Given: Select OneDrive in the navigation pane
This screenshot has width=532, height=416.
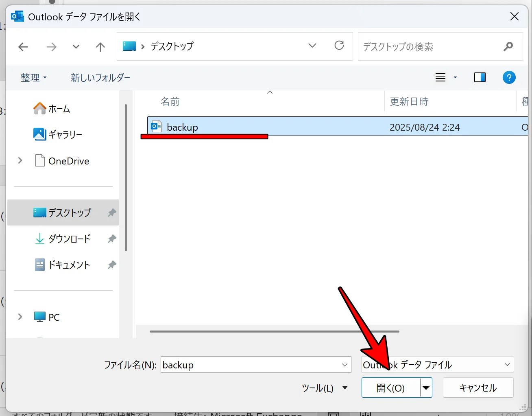Looking at the screenshot, I should (62, 161).
